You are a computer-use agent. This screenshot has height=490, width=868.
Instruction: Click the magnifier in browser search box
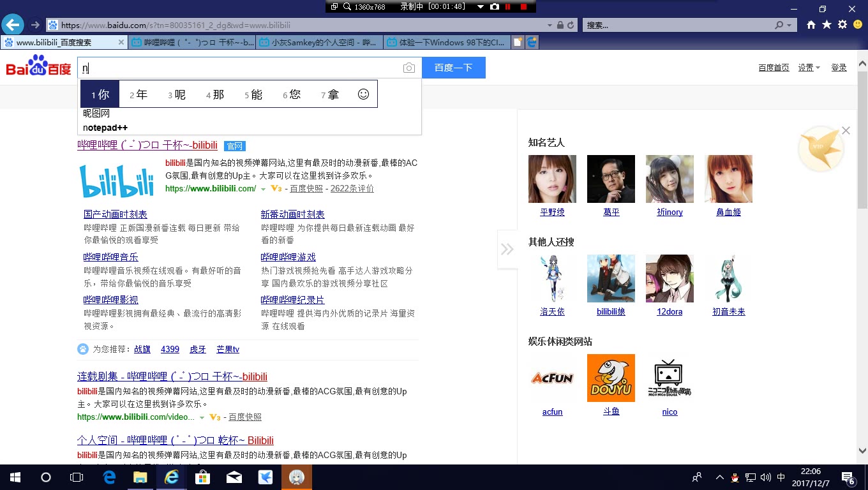click(779, 26)
